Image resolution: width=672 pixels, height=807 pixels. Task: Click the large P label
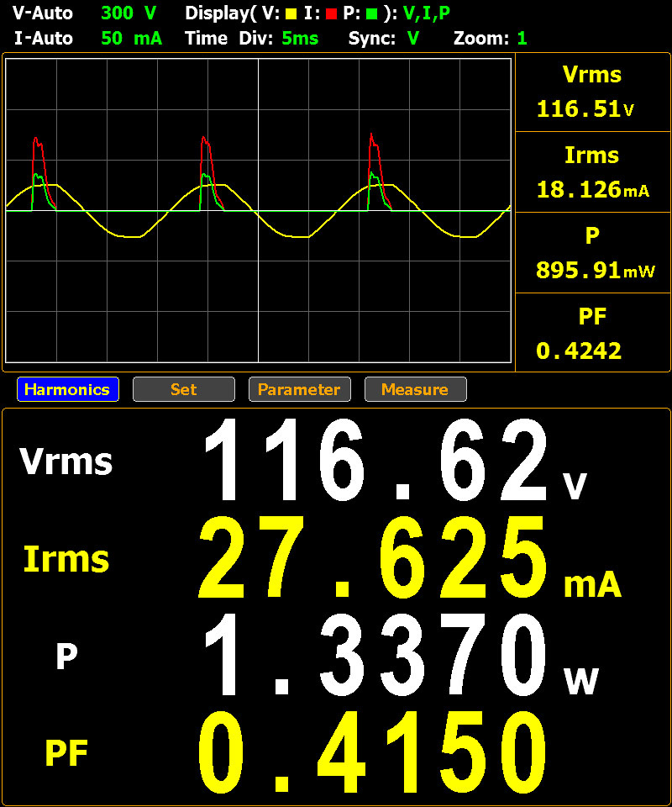coord(67,657)
